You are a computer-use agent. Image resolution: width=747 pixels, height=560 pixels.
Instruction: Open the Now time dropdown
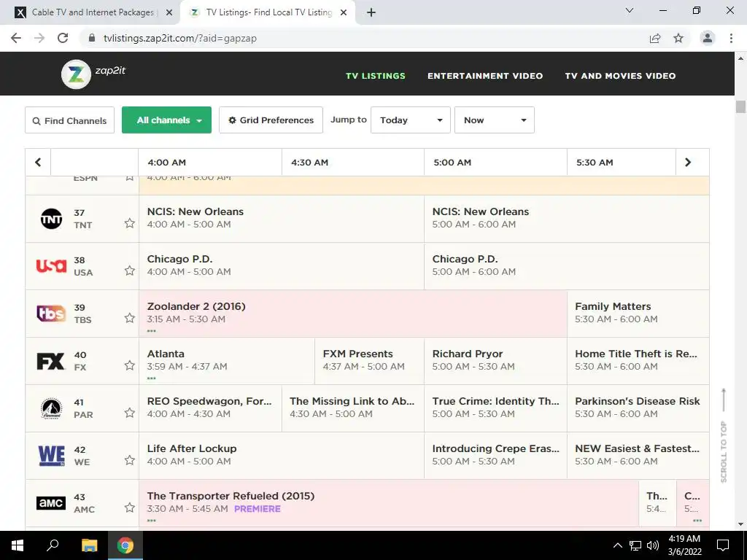tap(495, 120)
